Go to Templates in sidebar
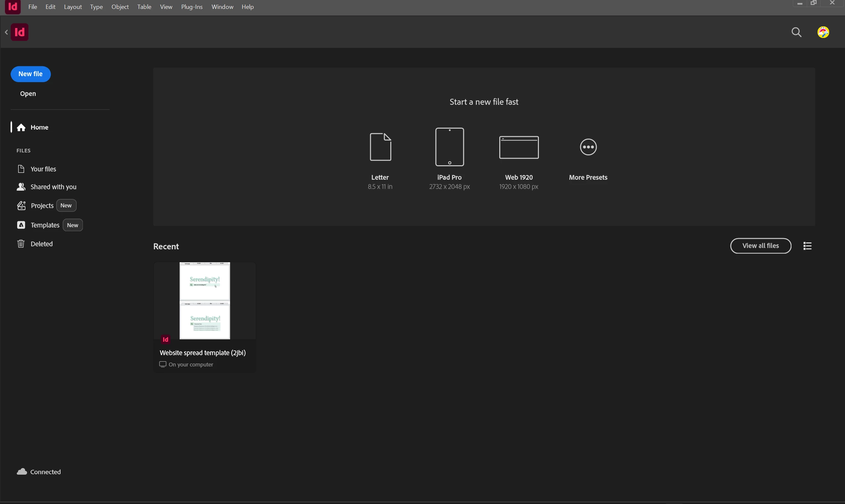Image resolution: width=845 pixels, height=504 pixels. pos(45,225)
